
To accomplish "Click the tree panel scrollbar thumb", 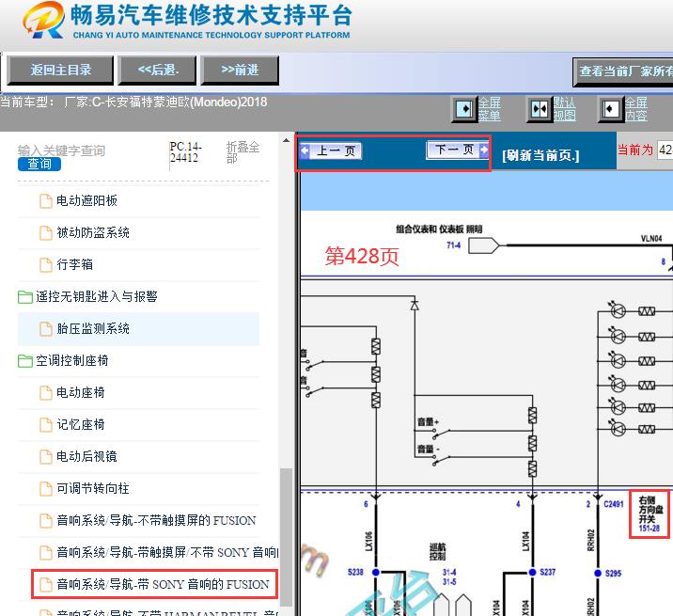I will click(286, 537).
